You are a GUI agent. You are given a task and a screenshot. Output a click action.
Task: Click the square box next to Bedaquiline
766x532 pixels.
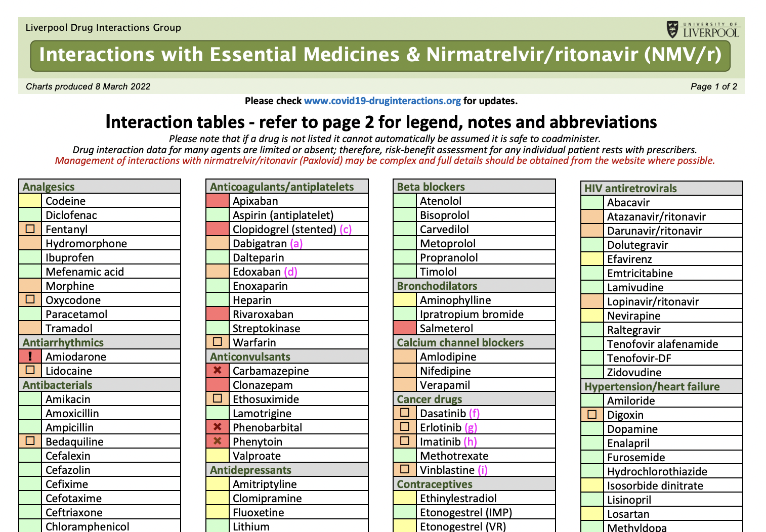point(30,441)
